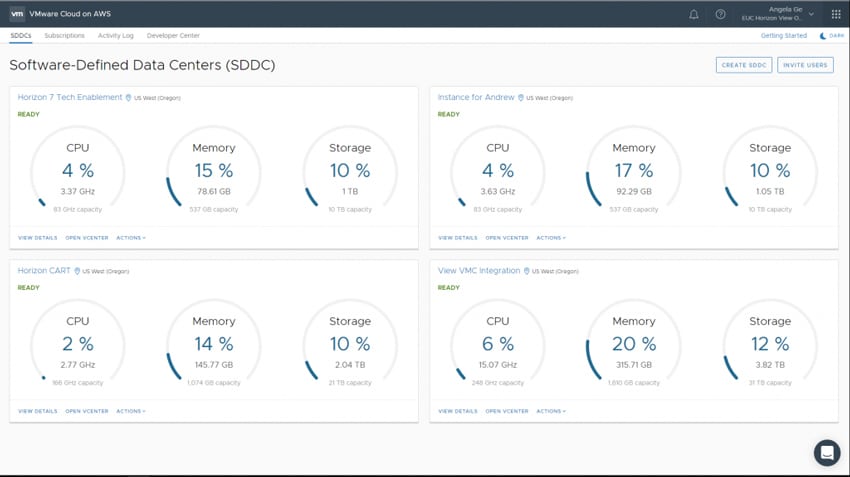Open the View VMC Integration SDDC title
The height and width of the screenshot is (477, 850).
tap(479, 270)
